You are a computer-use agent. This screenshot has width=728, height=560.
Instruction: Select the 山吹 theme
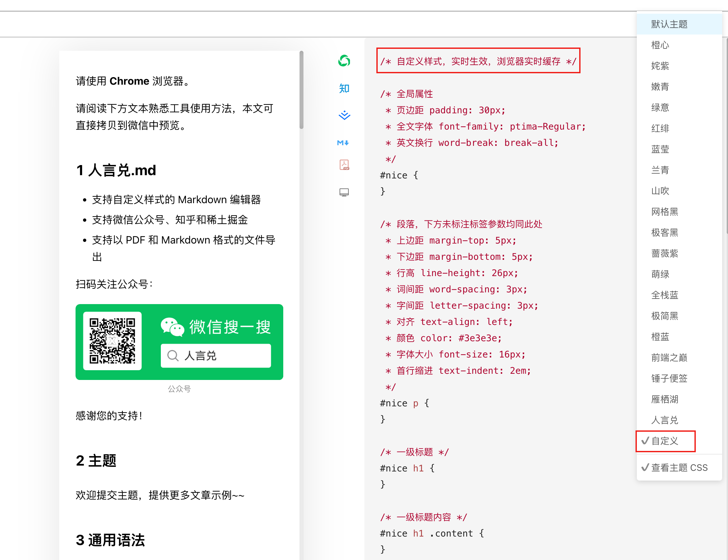click(x=679, y=191)
